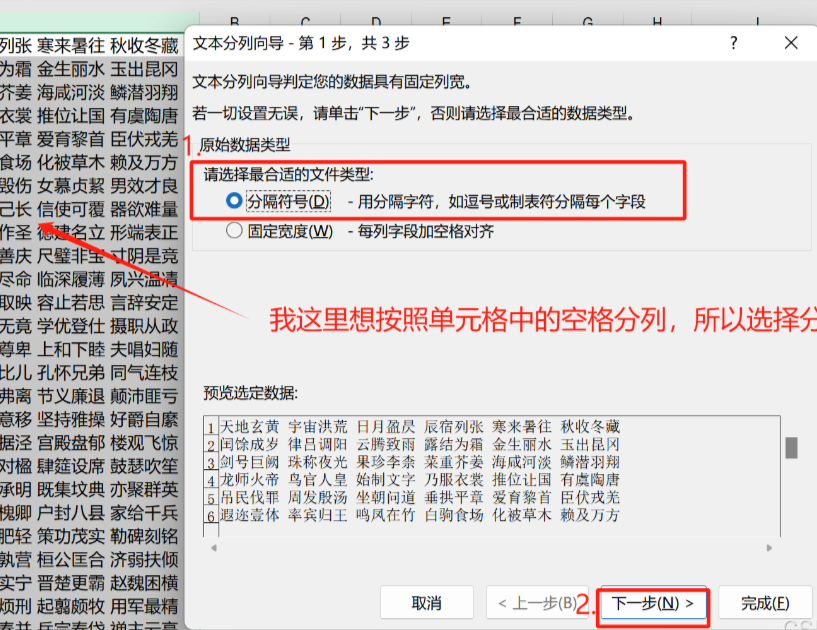
Task: Click the 完成 finish button
Action: point(765,604)
